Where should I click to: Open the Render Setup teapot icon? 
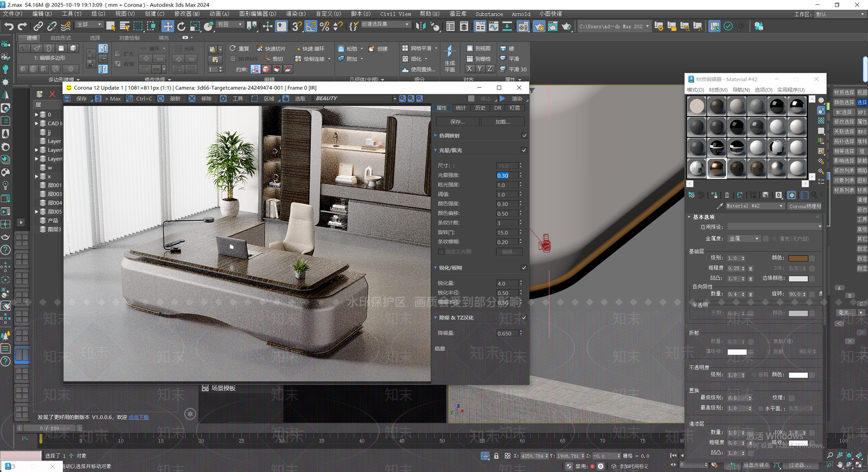coord(539,26)
